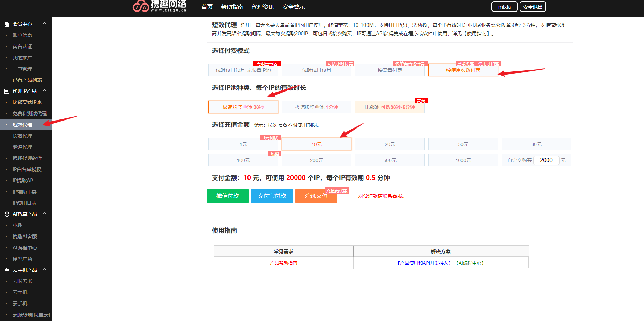
Task: Open 代理资讯 in the navigation bar
Action: [x=262, y=6]
